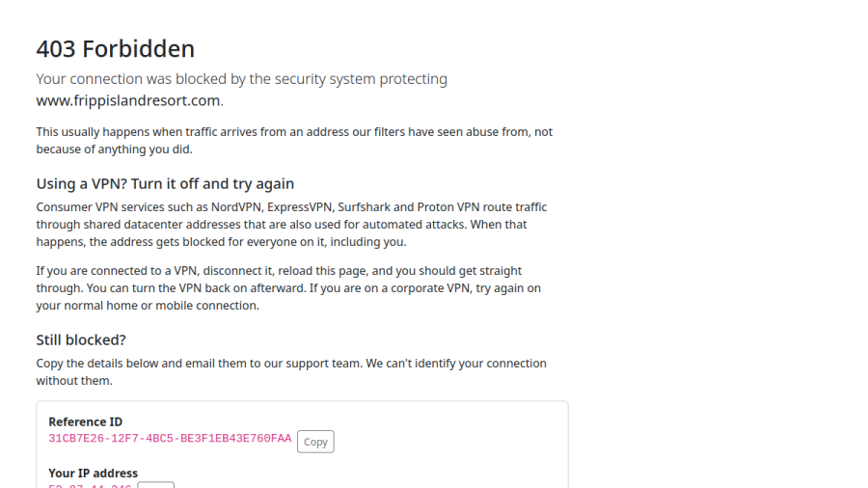Click the 'Your IP address' label
This screenshot has width=868, height=488.
click(93, 474)
